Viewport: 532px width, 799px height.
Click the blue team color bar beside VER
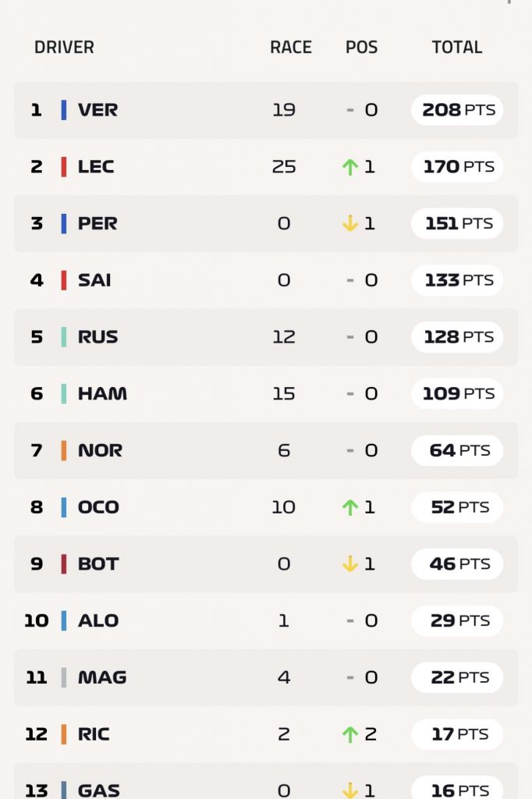point(64,110)
